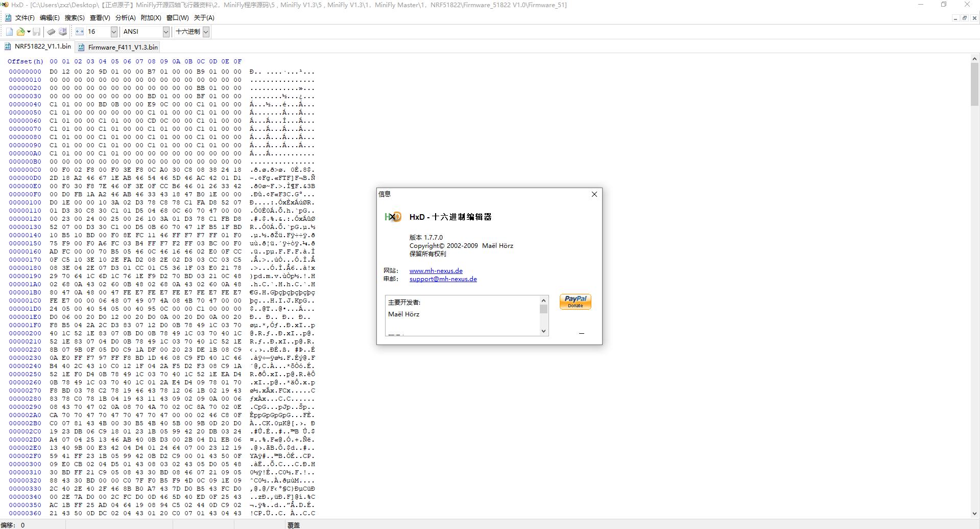The height and width of the screenshot is (529, 980).
Task: Close the 信息 about dialog
Action: pos(594,194)
